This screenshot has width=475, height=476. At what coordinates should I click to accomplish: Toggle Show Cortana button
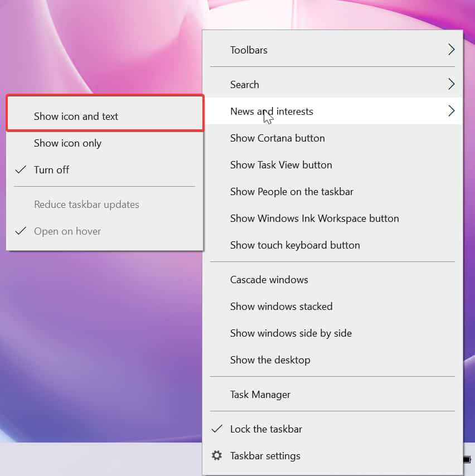[x=333, y=138]
